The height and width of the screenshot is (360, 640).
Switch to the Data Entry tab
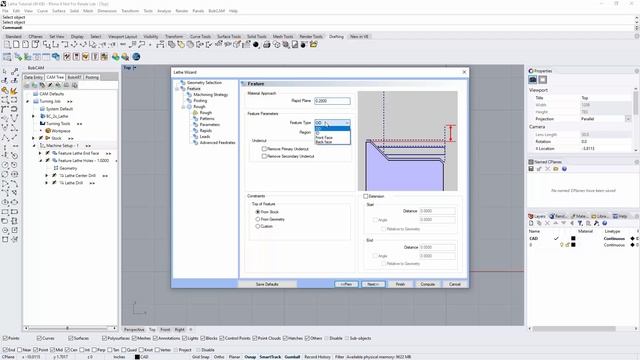(33, 77)
